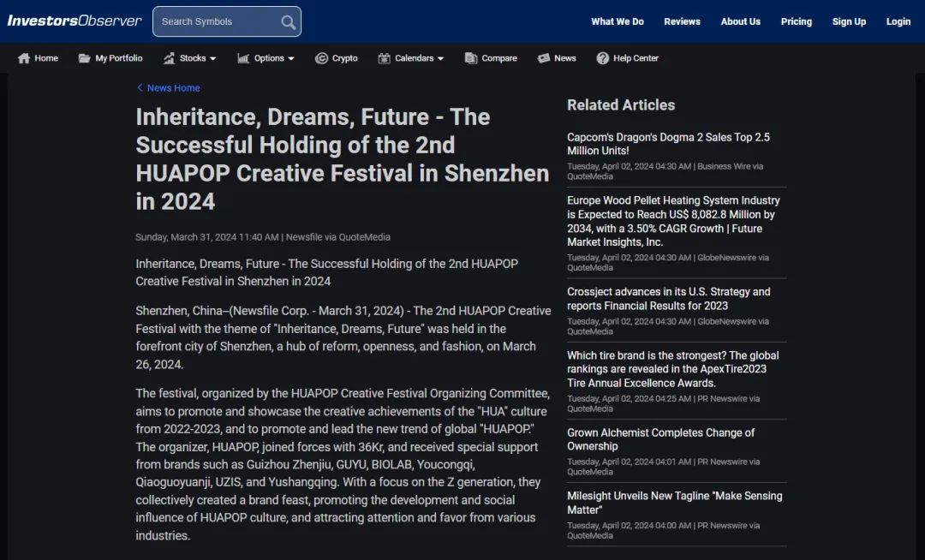
Task: Click Login in header
Action: coord(898,21)
